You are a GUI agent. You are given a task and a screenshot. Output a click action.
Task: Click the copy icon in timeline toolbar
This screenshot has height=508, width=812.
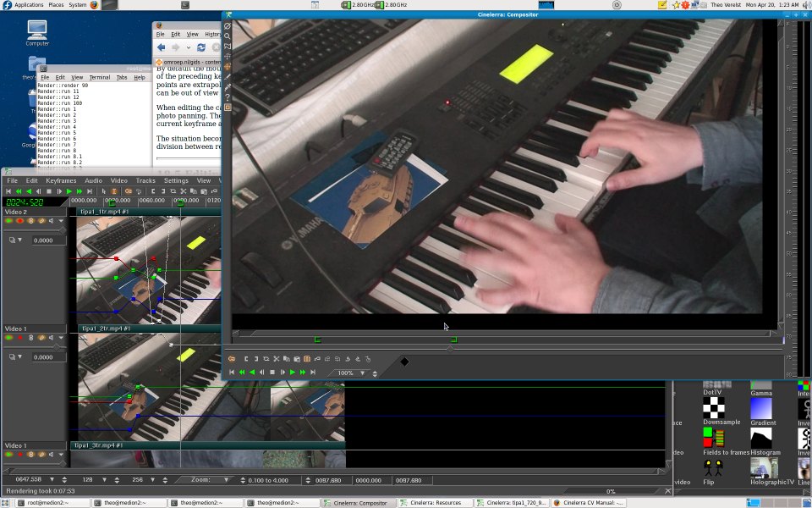click(x=193, y=191)
